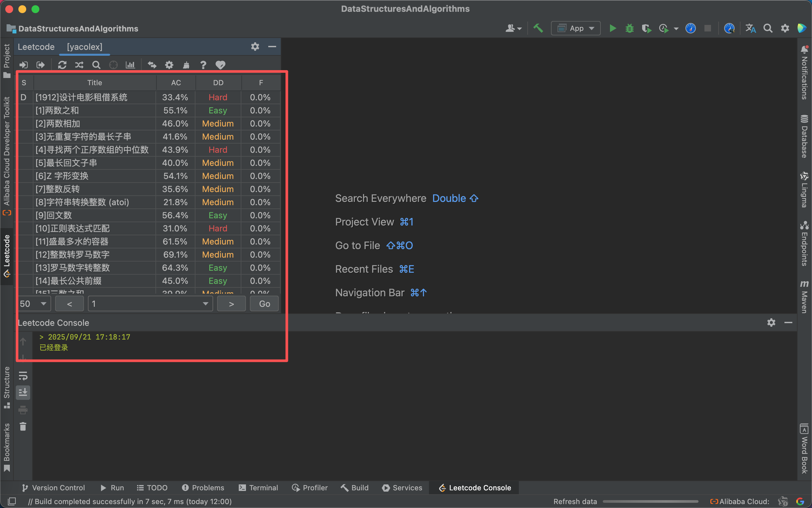The image size is (812, 508).
Task: Open Leetcode tool window options gear
Action: coord(255,46)
